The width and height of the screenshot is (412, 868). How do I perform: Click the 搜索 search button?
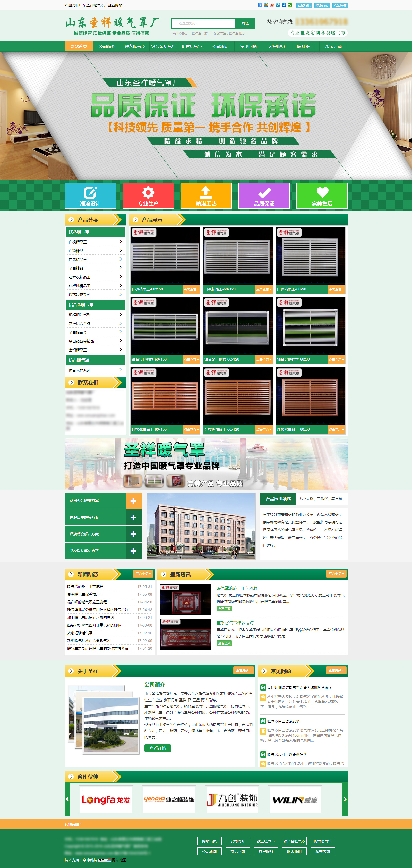point(245,23)
